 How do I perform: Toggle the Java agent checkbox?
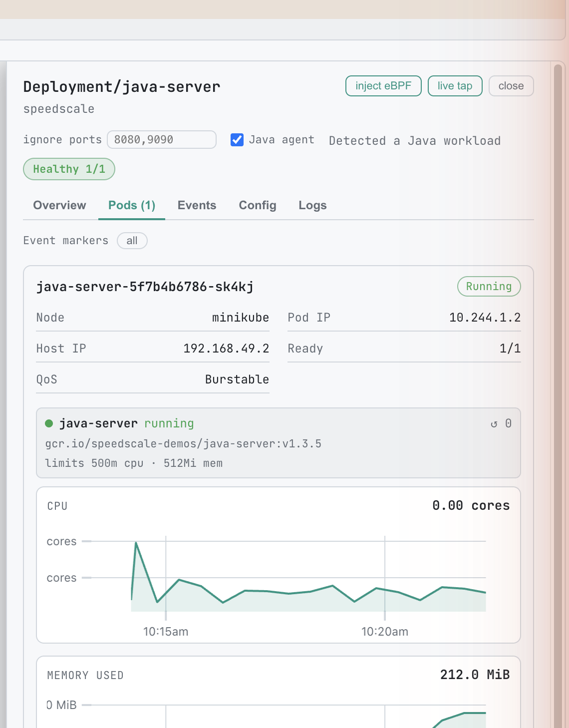tap(237, 140)
